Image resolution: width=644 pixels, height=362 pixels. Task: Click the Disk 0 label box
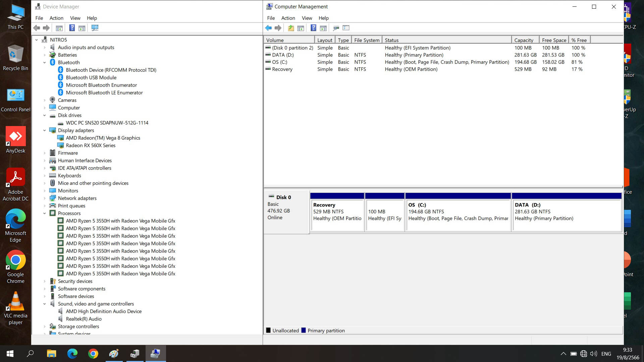(286, 212)
